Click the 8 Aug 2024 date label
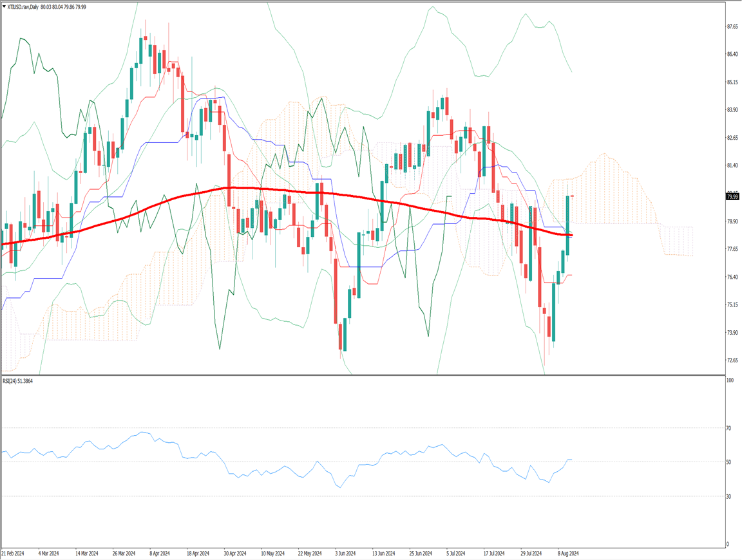 coord(568,553)
